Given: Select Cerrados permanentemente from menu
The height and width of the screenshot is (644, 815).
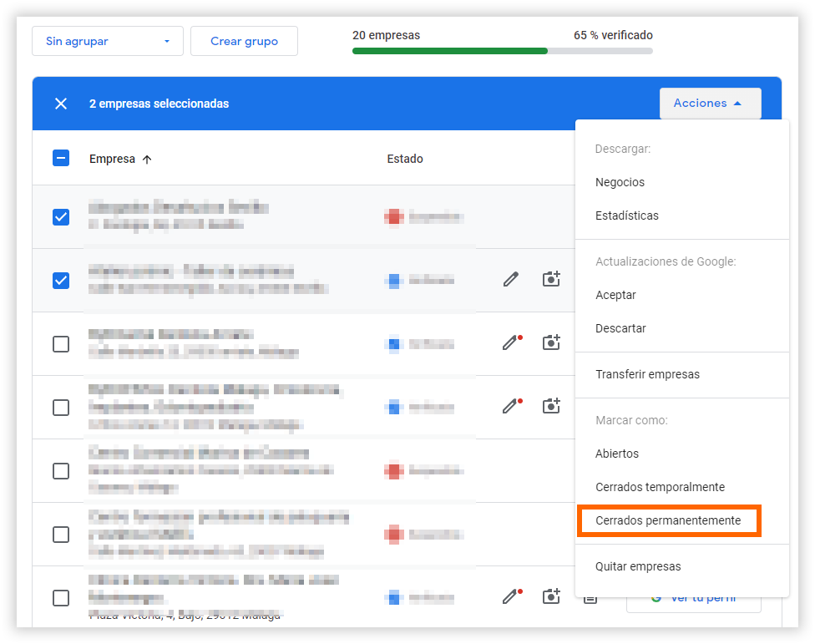Looking at the screenshot, I should pos(668,520).
